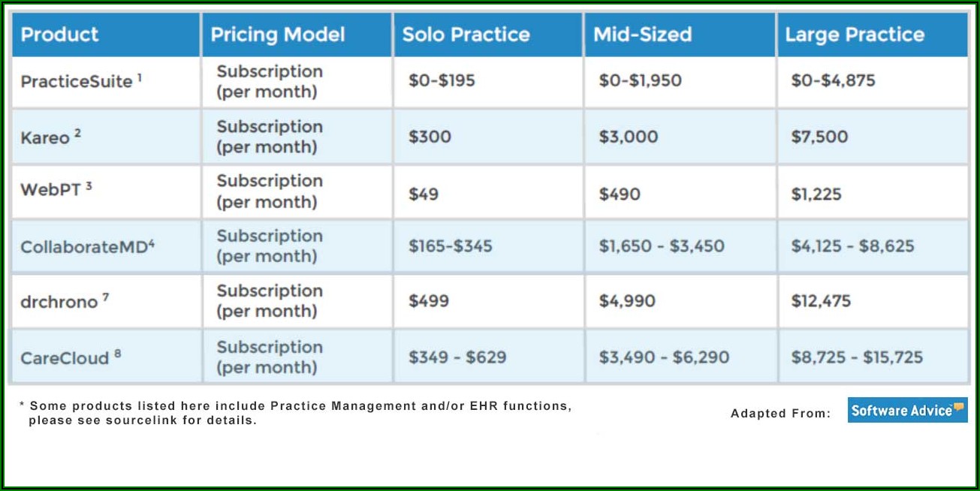The image size is (980, 491).
Task: Click the Software Advice logo
Action: click(907, 410)
